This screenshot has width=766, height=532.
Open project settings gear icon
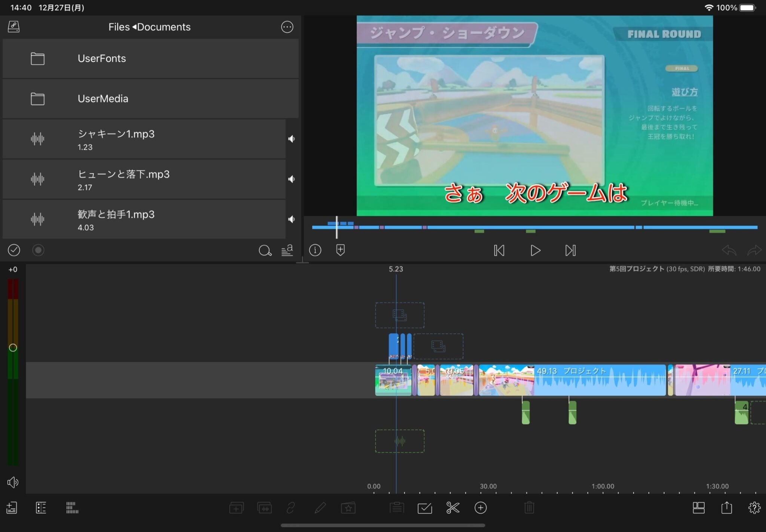754,508
